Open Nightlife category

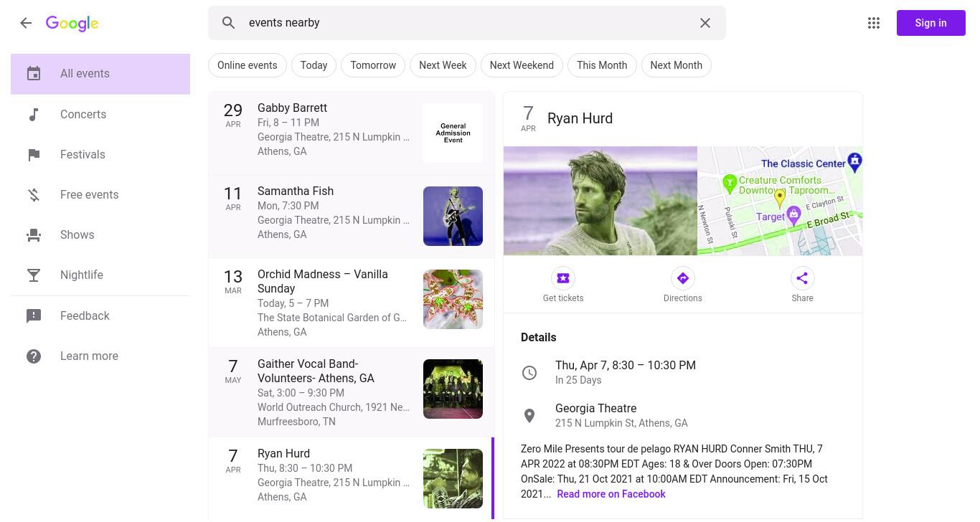pos(100,275)
